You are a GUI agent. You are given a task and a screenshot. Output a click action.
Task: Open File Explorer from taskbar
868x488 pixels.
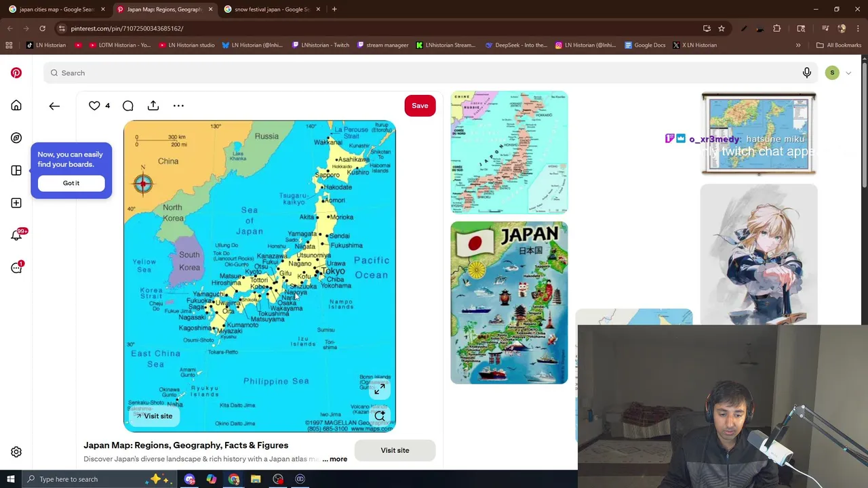coord(256,479)
